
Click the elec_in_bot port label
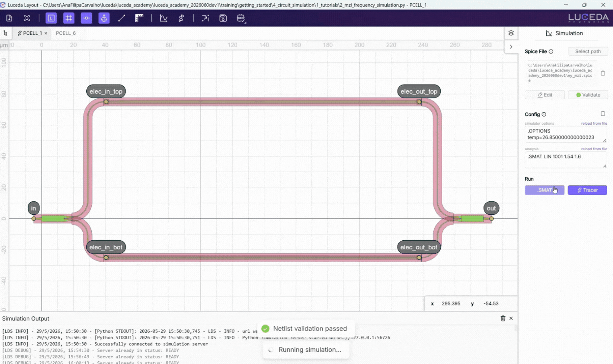pos(106,247)
